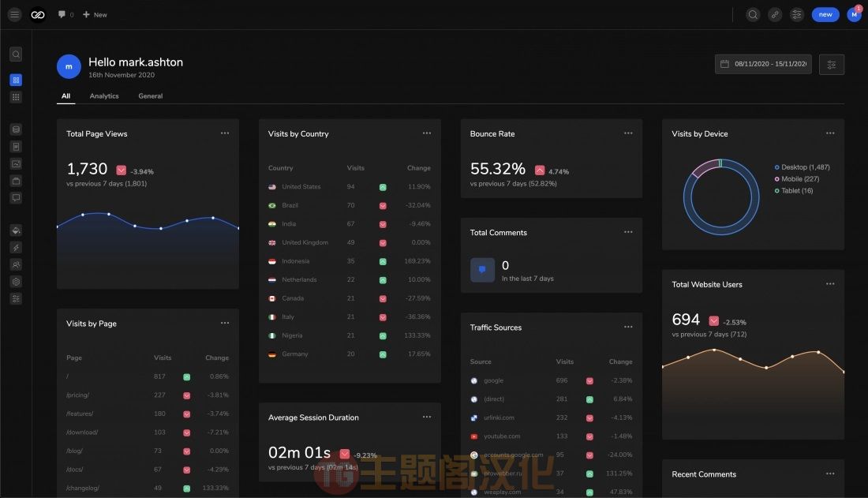Click the blue m profile avatar
The image size is (868, 498).
coord(69,67)
